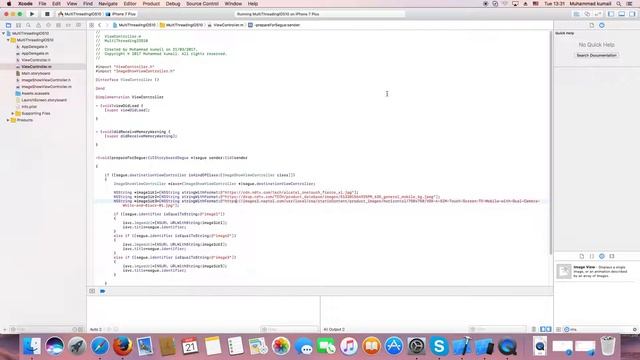Show the Find navigator
This screenshot has width=640, height=360.
(x=28, y=25)
